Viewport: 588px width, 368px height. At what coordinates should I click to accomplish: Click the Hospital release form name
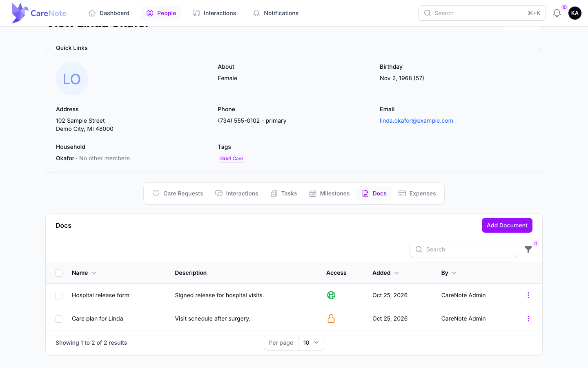[100, 295]
